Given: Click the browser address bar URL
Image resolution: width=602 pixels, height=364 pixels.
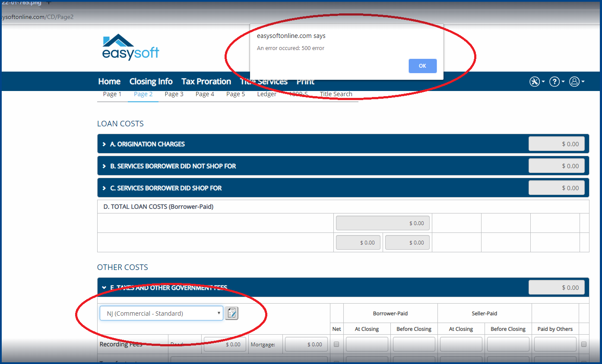Looking at the screenshot, I should tap(38, 17).
